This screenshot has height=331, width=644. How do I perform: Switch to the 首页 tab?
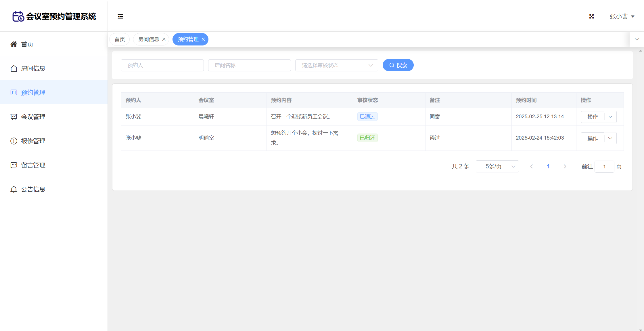pyautogui.click(x=120, y=39)
